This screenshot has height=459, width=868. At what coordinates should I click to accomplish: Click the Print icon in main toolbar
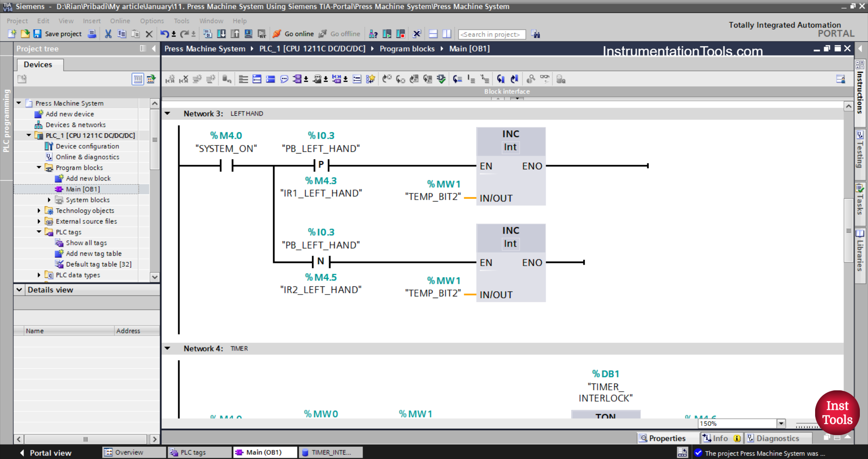click(92, 34)
